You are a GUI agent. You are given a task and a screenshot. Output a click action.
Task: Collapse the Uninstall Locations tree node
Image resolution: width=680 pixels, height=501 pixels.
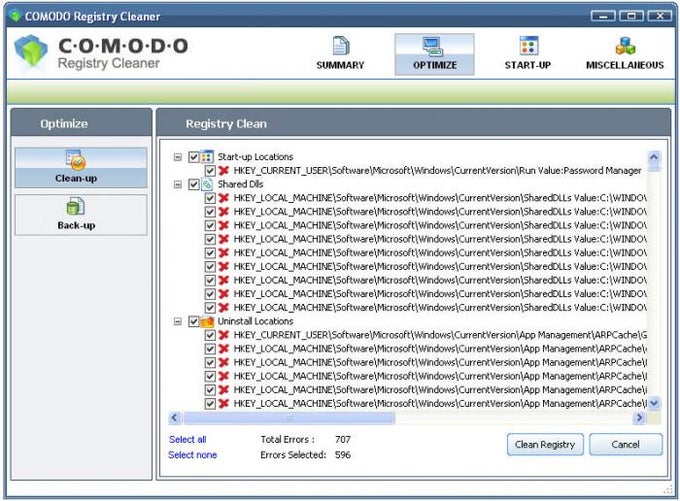point(177,322)
